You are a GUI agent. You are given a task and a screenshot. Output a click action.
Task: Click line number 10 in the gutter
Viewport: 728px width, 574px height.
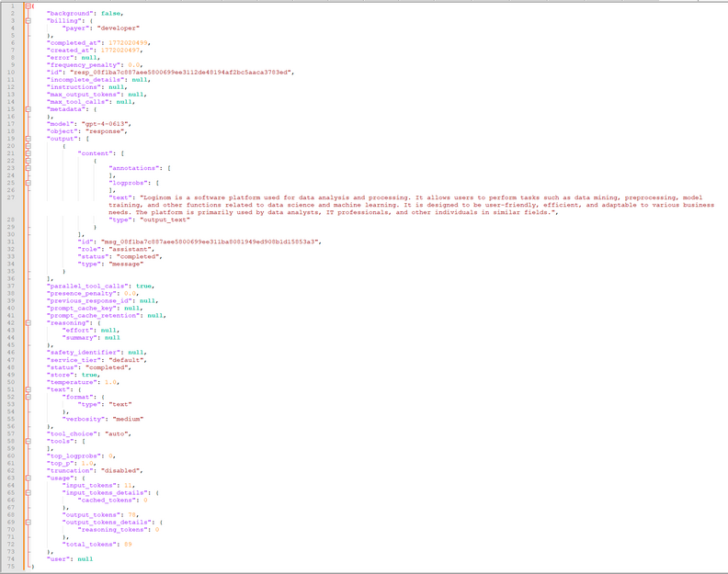click(x=11, y=72)
